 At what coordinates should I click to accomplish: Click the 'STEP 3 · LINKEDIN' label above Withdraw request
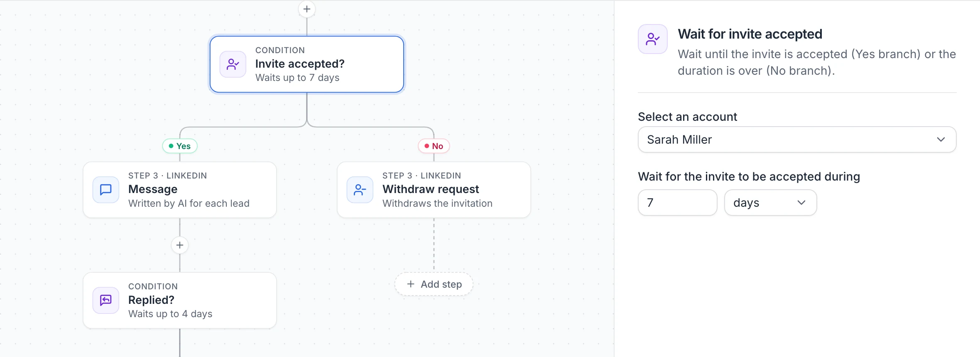pos(421,176)
